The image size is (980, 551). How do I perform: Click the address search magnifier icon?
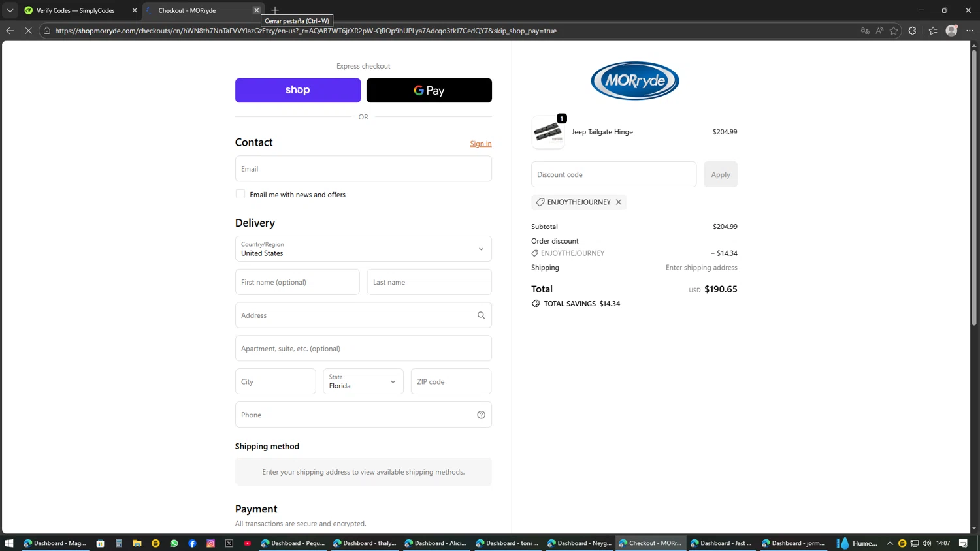pos(481,315)
